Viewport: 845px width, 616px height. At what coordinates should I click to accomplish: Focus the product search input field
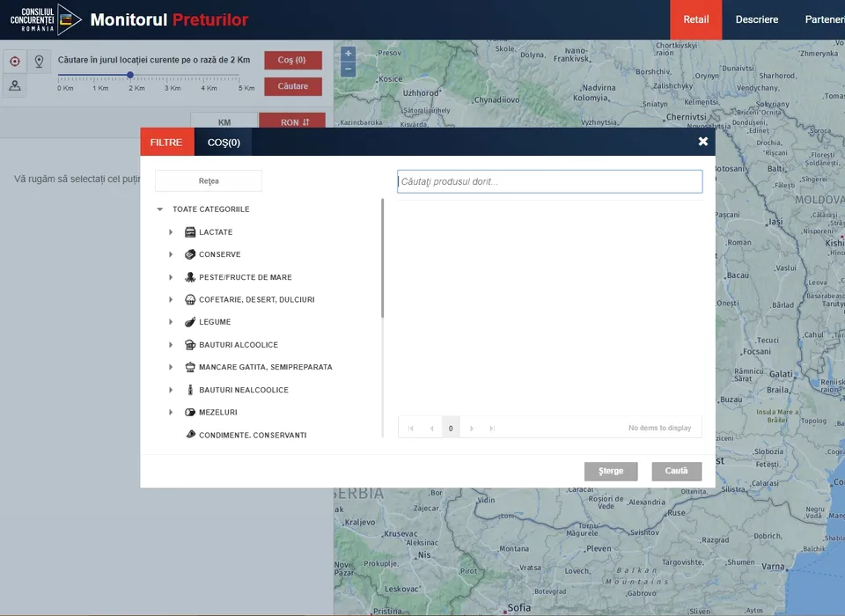[x=549, y=181]
